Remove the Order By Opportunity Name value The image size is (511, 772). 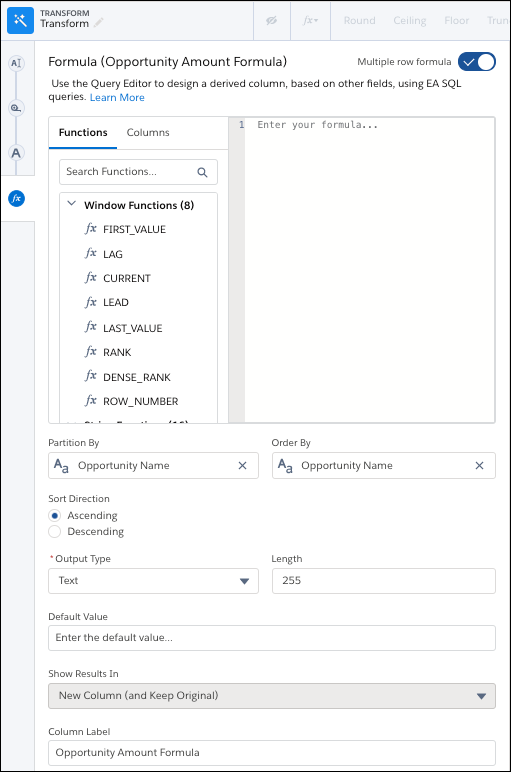tap(479, 466)
